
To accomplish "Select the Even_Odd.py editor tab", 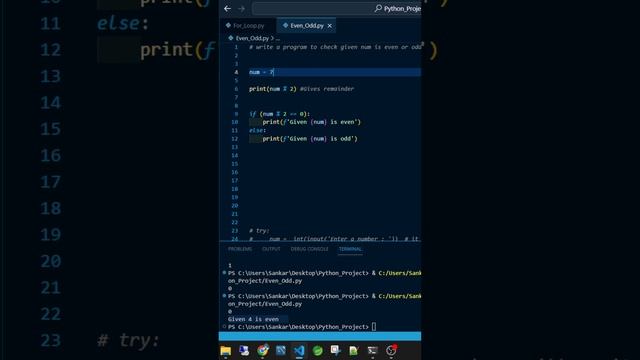I will [307, 26].
